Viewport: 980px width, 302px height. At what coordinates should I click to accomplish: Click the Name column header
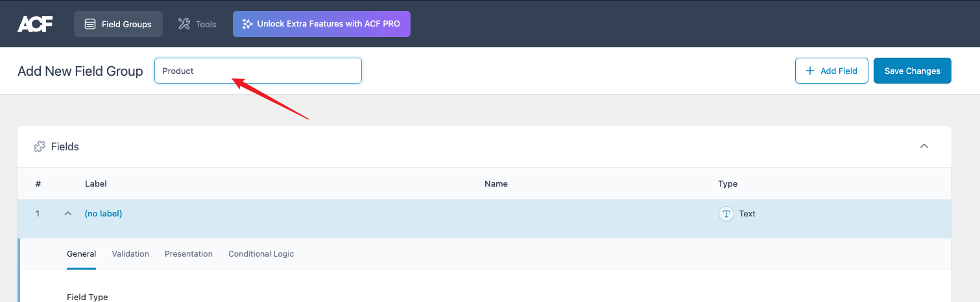pyautogui.click(x=496, y=184)
